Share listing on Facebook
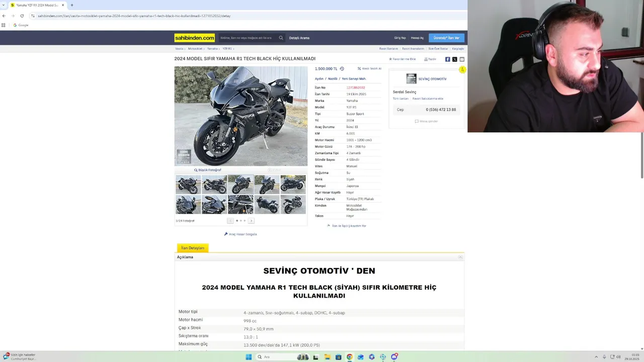The width and height of the screenshot is (644, 362). pyautogui.click(x=447, y=59)
